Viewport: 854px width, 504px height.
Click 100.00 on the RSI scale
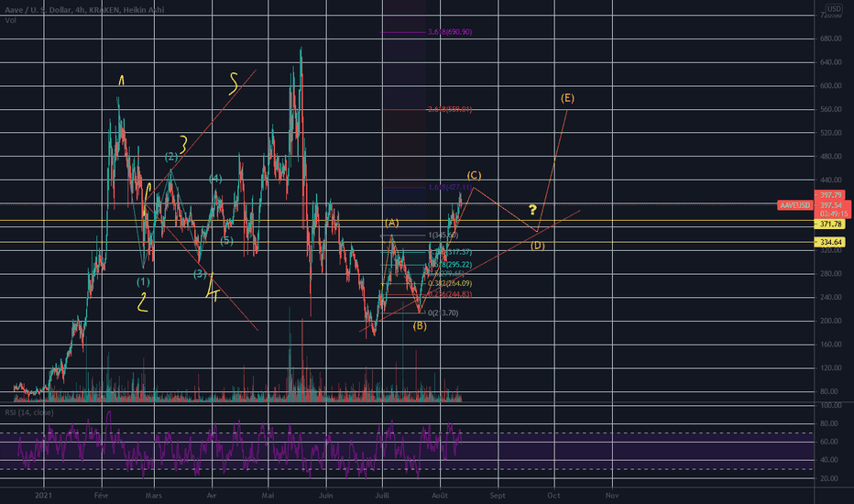coord(830,405)
